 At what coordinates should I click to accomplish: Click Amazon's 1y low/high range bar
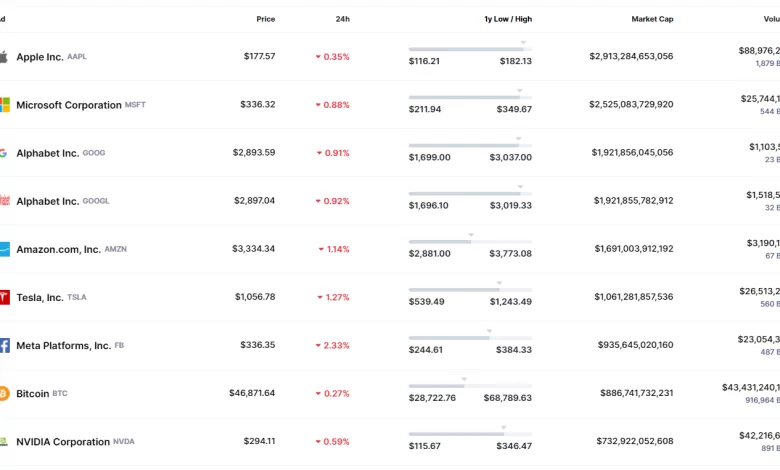(x=470, y=241)
